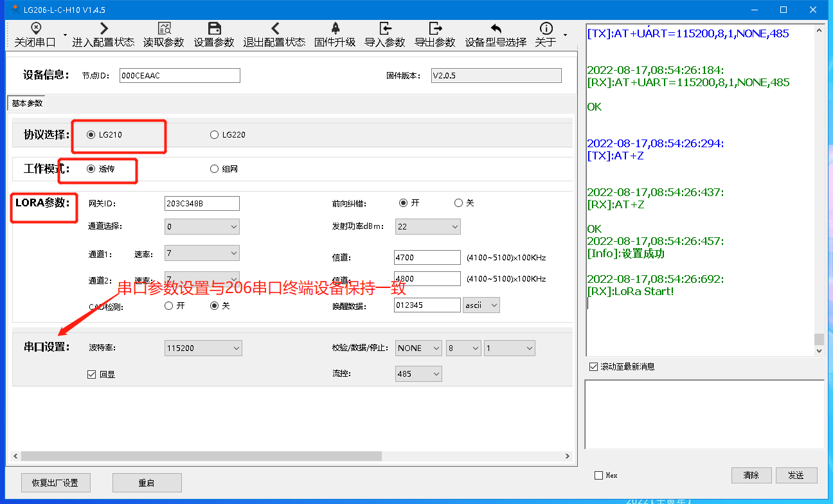This screenshot has height=504, width=833.
Task: Open 设备型号选择 from the toolbar
Action: (496, 29)
